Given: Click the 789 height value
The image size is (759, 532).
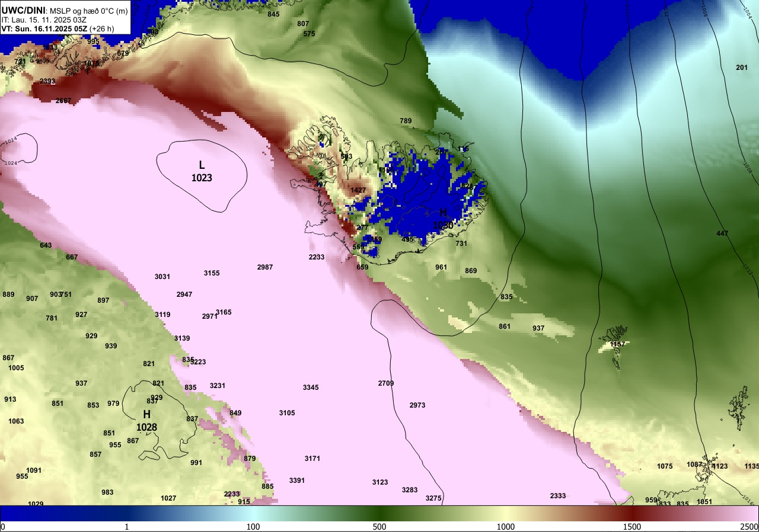Looking at the screenshot, I should [406, 121].
